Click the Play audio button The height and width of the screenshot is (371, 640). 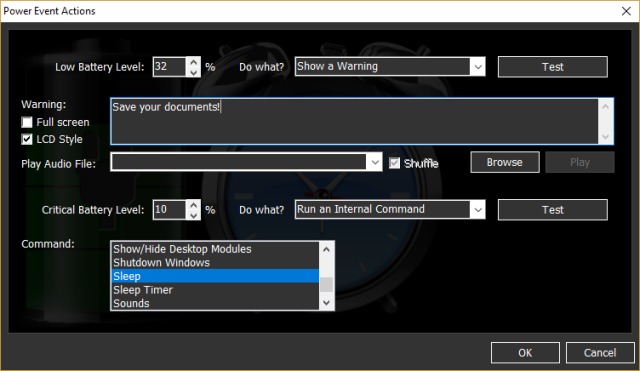click(580, 162)
